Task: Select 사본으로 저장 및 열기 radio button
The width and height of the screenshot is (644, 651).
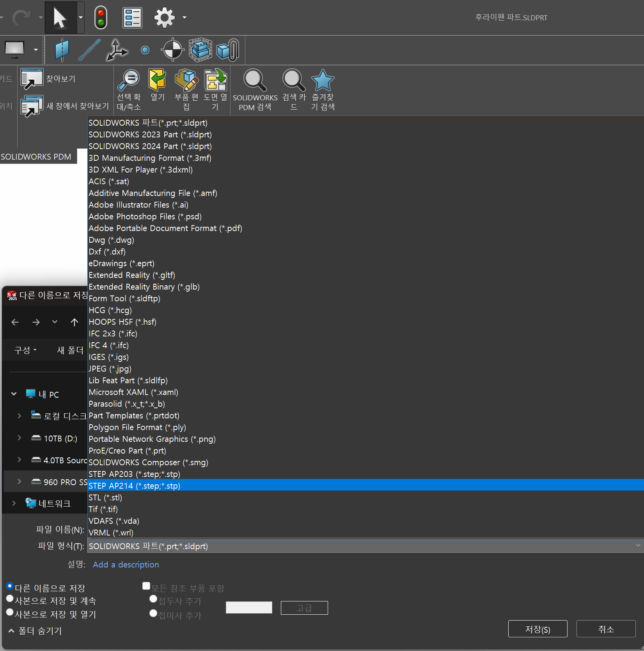Action: [10, 612]
